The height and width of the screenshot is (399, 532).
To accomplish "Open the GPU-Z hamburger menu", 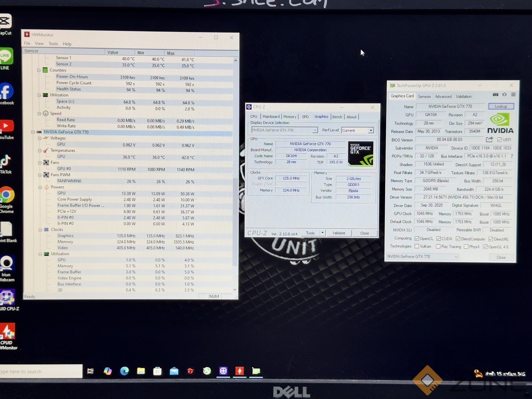I will (x=513, y=95).
